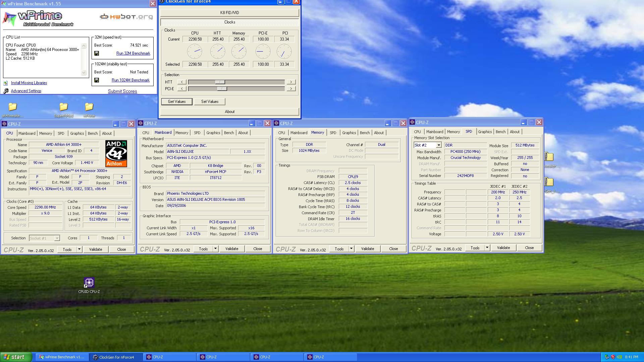The height and width of the screenshot is (362, 644).
Task: Select the Graphics tab in Mainboard CPU-Z window
Action: coord(213,133)
